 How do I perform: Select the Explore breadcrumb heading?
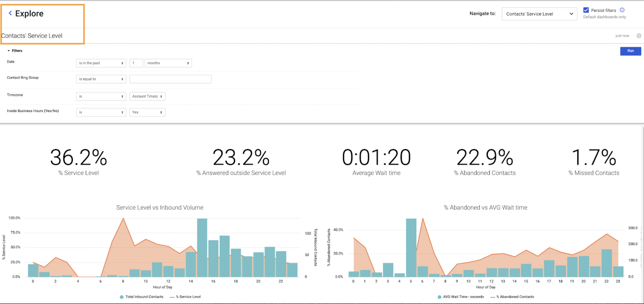tap(29, 13)
